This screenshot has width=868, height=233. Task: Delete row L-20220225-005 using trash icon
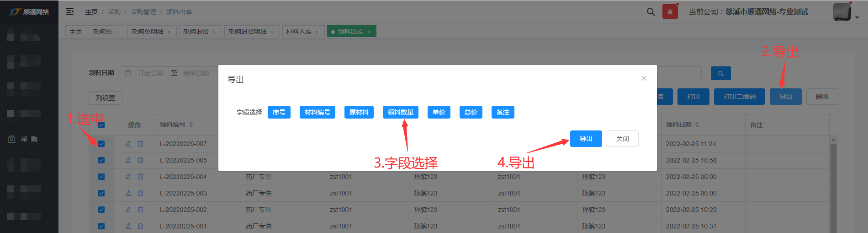pyautogui.click(x=141, y=160)
